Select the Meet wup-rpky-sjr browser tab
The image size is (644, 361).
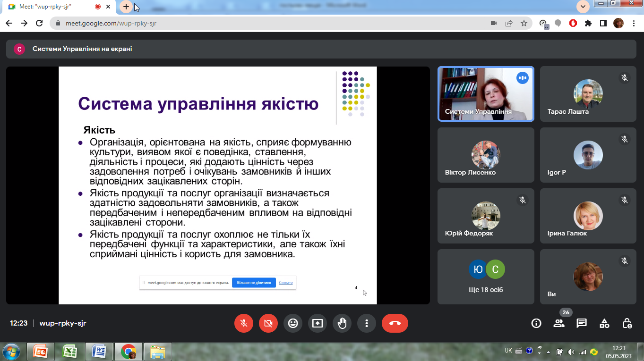click(x=52, y=7)
